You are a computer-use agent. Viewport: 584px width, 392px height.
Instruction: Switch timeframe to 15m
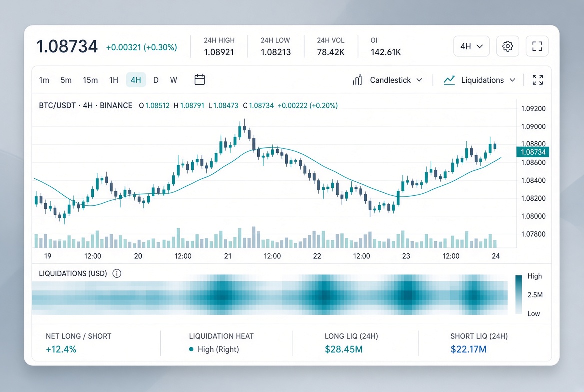(90, 80)
